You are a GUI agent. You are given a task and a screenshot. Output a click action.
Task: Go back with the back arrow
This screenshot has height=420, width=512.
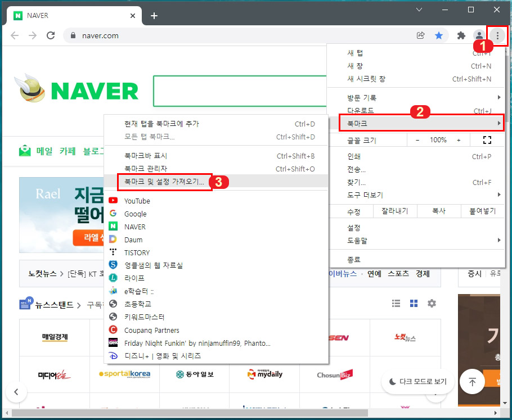click(15, 35)
